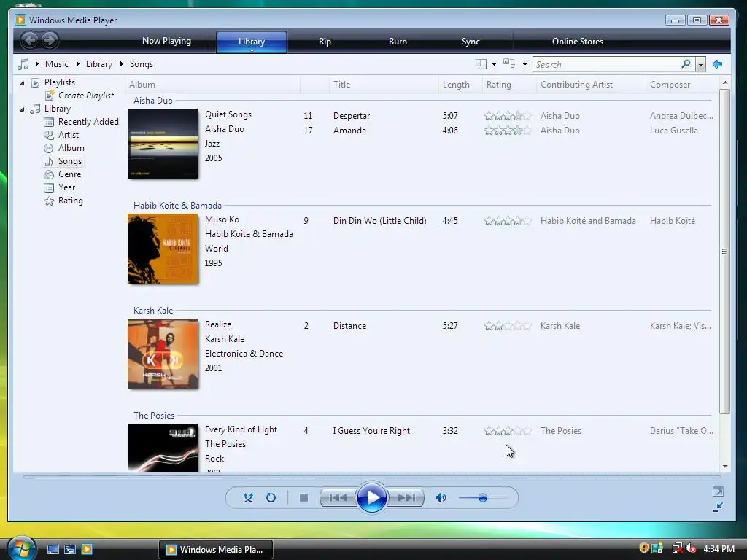Sort by the Rating column header
This screenshot has width=747, height=560.
click(508, 85)
